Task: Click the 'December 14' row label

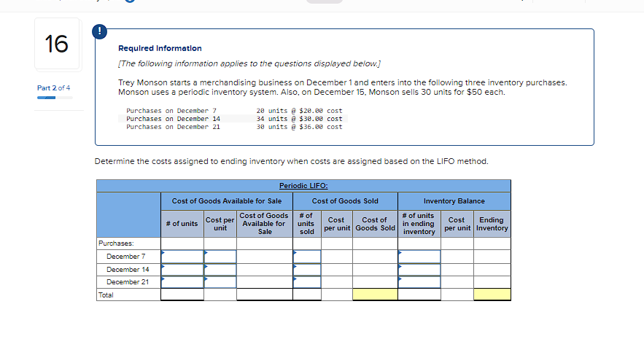Action: point(128,270)
